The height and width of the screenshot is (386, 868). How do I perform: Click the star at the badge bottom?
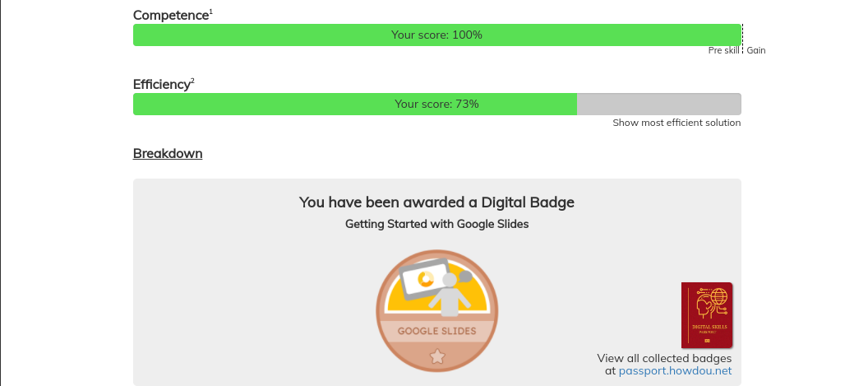(x=437, y=356)
